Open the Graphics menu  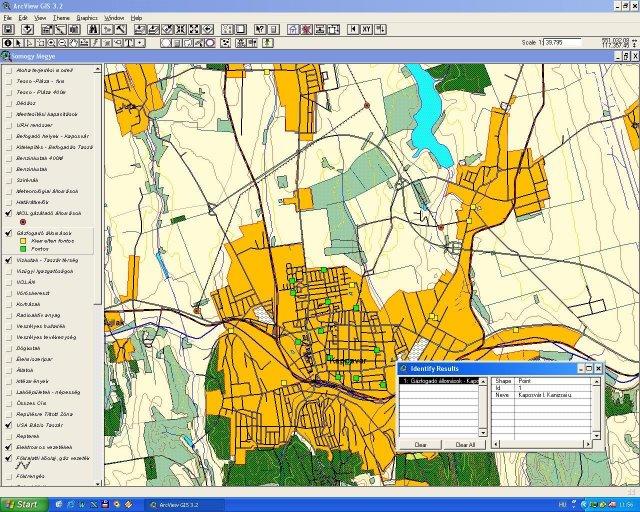pyautogui.click(x=87, y=18)
